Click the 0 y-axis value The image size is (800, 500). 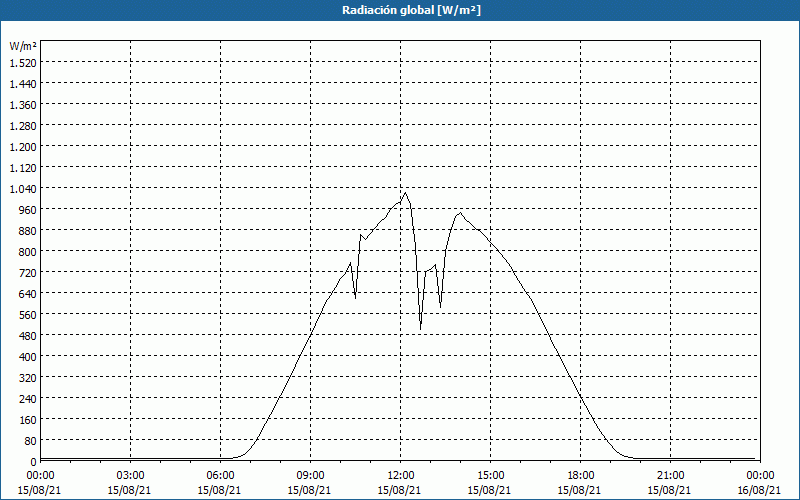[34, 462]
